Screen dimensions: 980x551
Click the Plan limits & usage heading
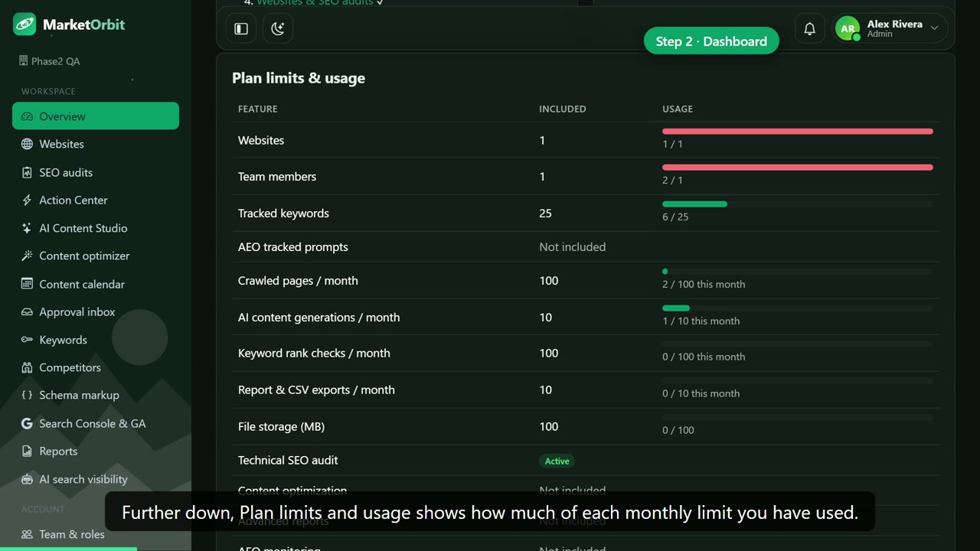coord(299,78)
